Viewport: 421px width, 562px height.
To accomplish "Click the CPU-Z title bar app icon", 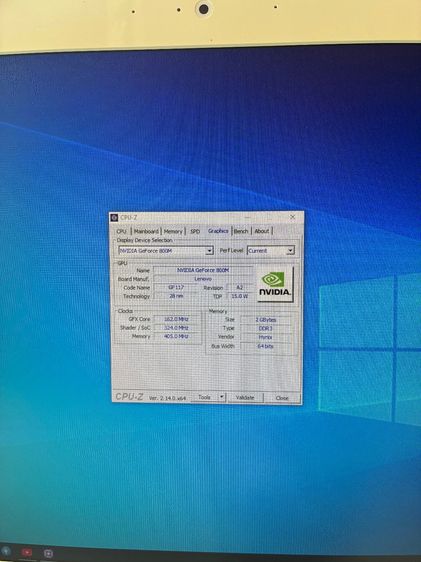I will tap(115, 218).
